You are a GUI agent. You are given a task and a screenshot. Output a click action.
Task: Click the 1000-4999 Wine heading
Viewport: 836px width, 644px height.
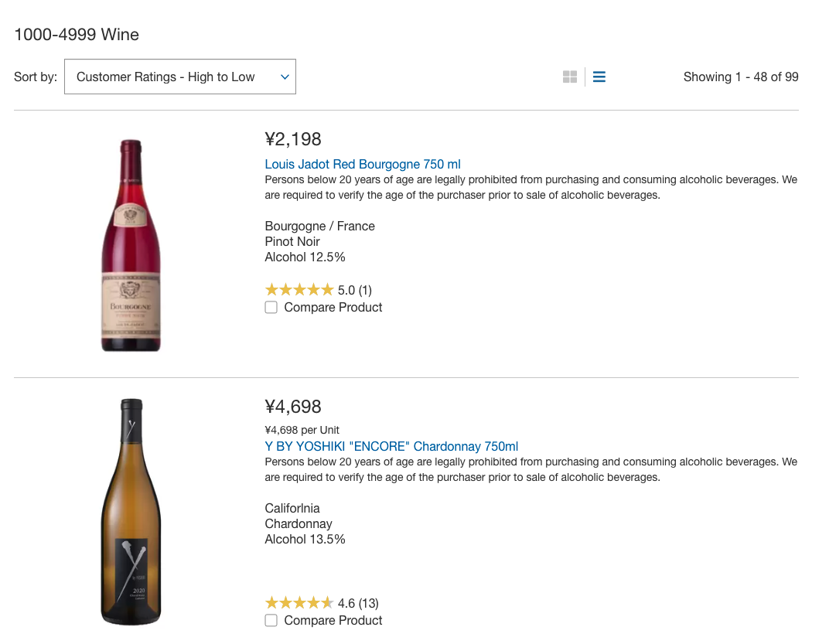pyautogui.click(x=77, y=35)
